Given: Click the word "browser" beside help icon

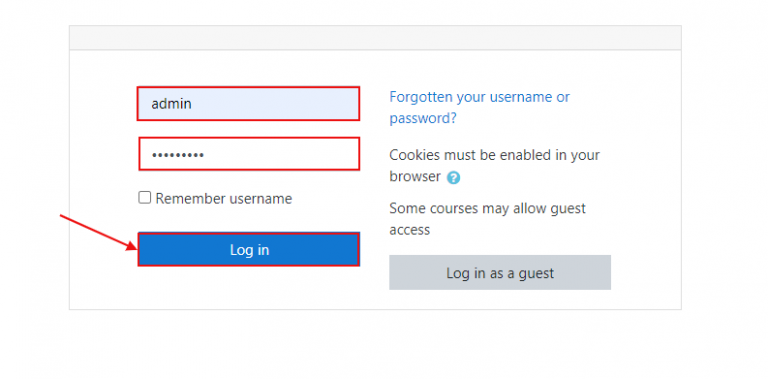Looking at the screenshot, I should pyautogui.click(x=415, y=177).
